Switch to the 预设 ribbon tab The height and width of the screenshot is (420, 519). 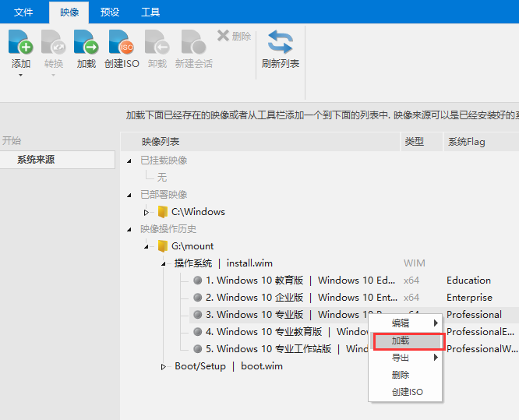pyautogui.click(x=110, y=12)
